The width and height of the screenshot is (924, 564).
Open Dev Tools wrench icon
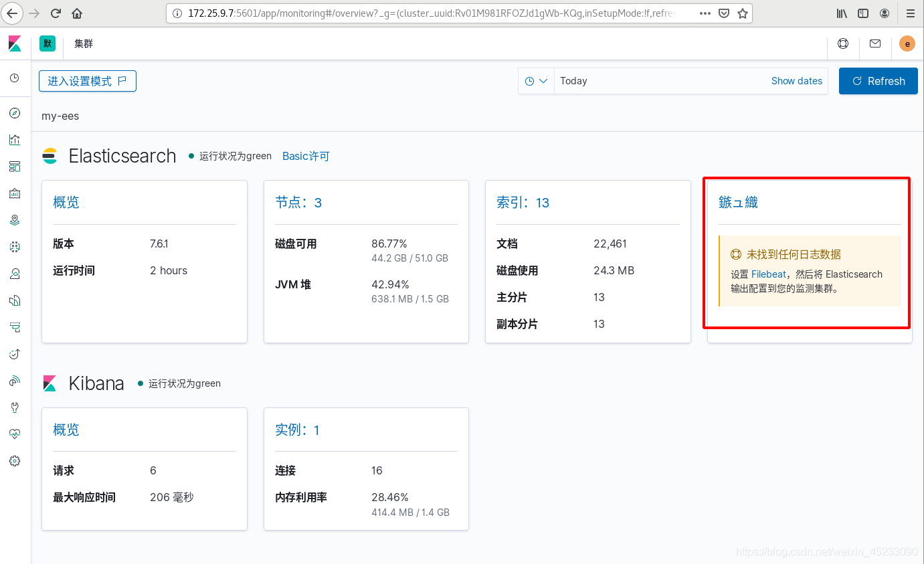[x=15, y=407]
